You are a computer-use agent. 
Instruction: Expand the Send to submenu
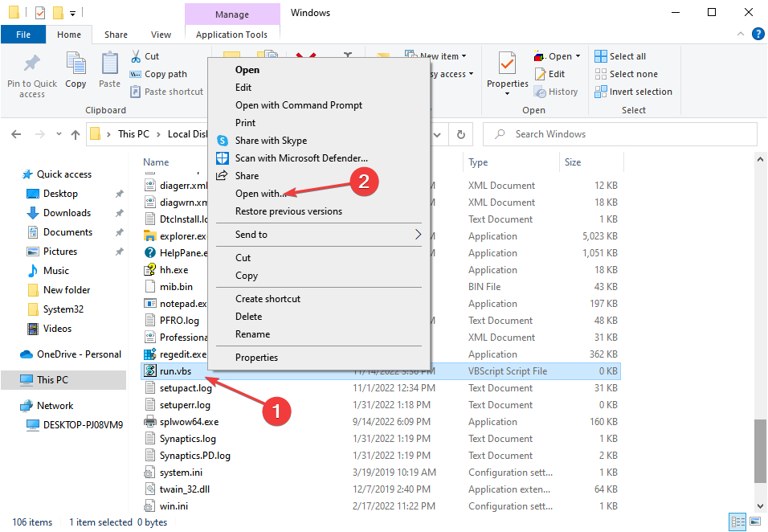pos(418,234)
